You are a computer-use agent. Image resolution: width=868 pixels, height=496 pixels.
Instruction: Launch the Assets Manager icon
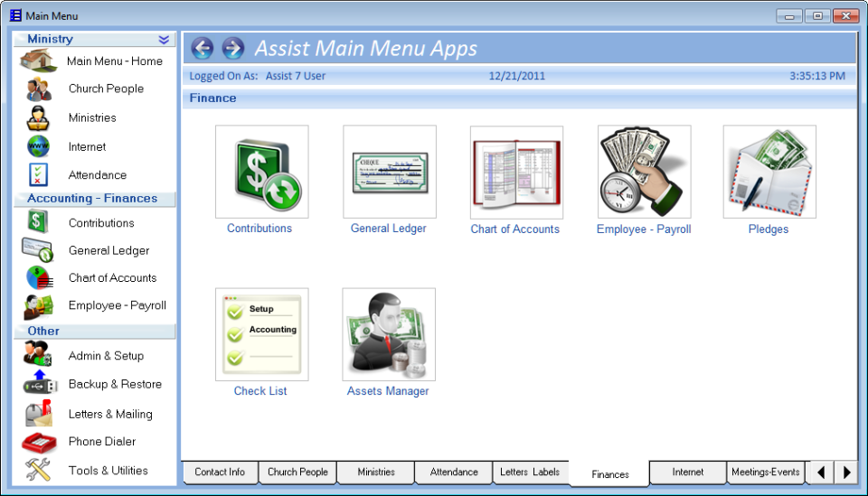coord(389,335)
